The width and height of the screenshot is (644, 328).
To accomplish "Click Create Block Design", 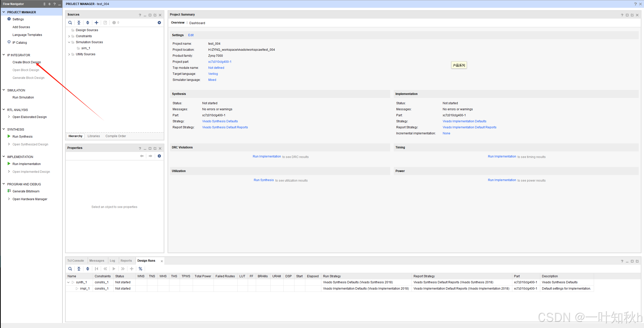I will (x=27, y=62).
